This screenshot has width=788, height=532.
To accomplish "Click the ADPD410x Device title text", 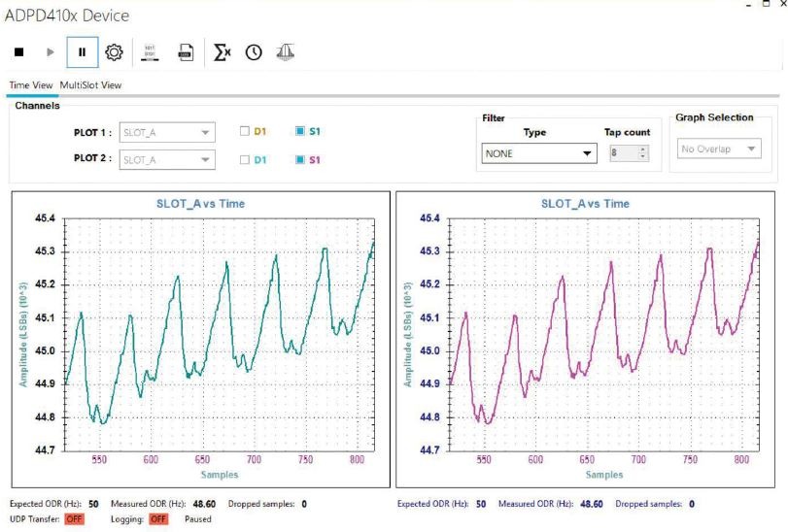I will [67, 16].
